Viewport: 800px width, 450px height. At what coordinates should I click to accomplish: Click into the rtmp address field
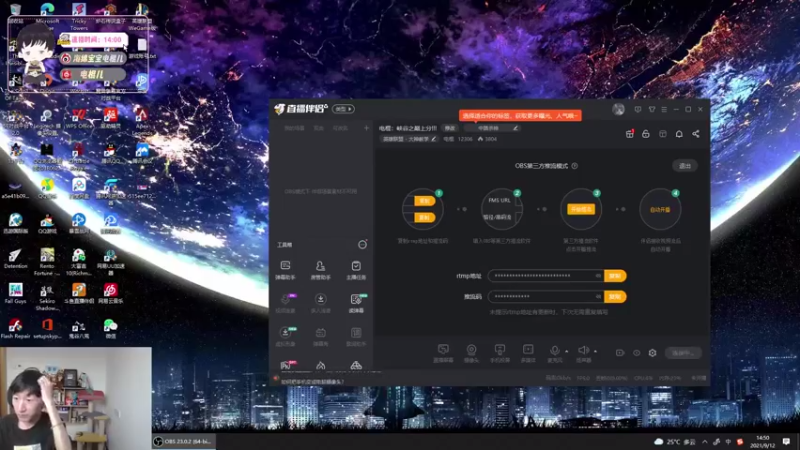click(x=546, y=276)
